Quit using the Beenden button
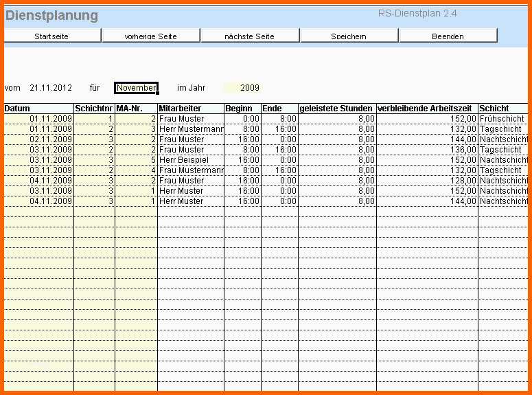This screenshot has height=395, width=532. click(x=448, y=36)
